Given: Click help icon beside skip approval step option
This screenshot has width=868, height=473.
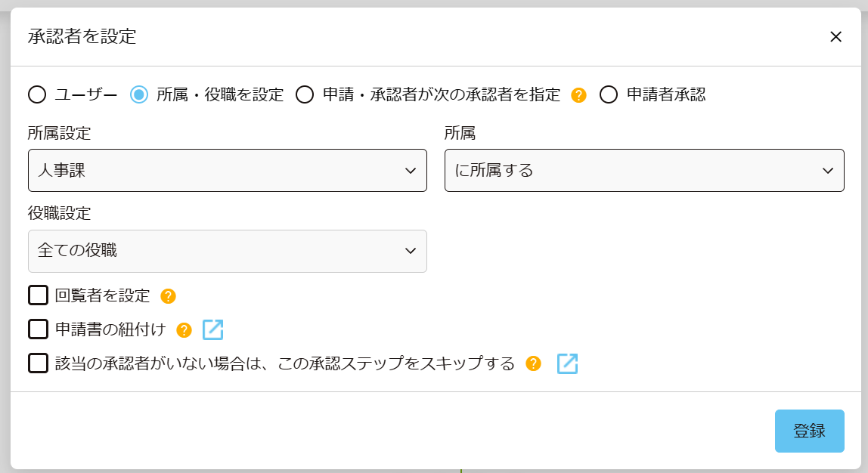Looking at the screenshot, I should [534, 364].
